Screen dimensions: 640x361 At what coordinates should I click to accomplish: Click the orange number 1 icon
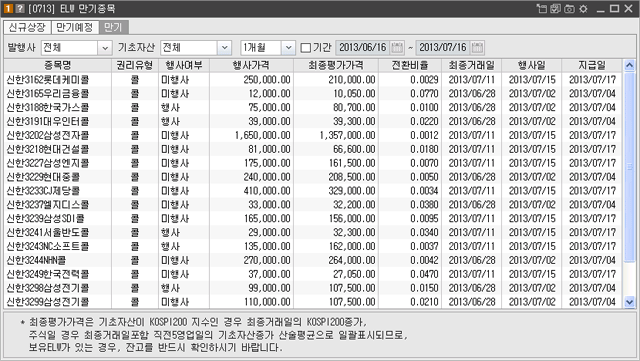pyautogui.click(x=8, y=9)
